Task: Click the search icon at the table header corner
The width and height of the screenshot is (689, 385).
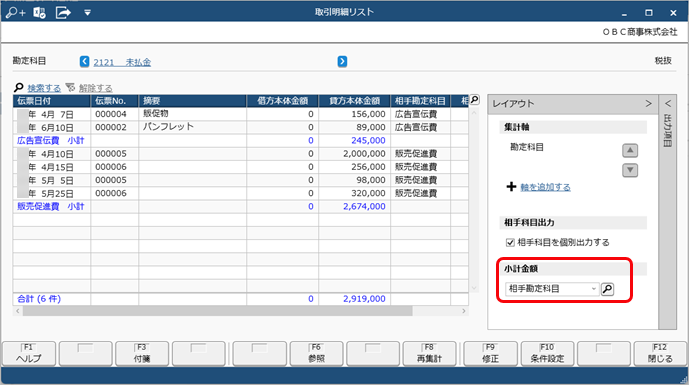Action: (x=474, y=100)
